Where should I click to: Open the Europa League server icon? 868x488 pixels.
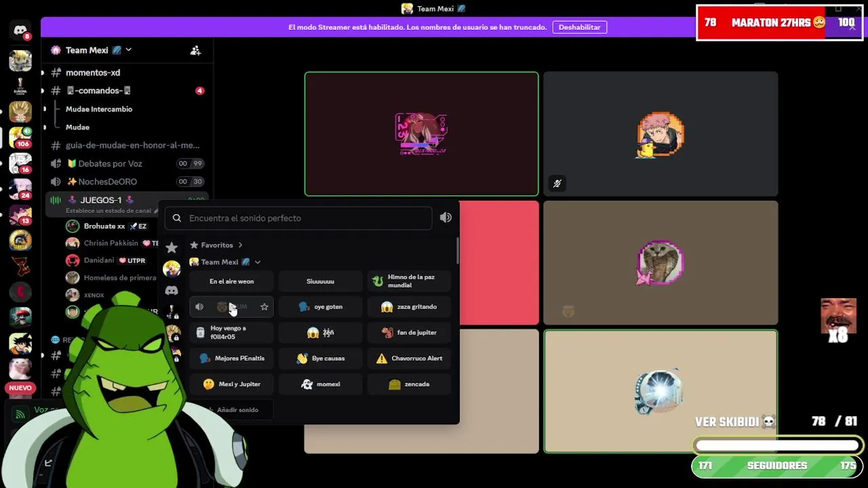tap(20, 86)
